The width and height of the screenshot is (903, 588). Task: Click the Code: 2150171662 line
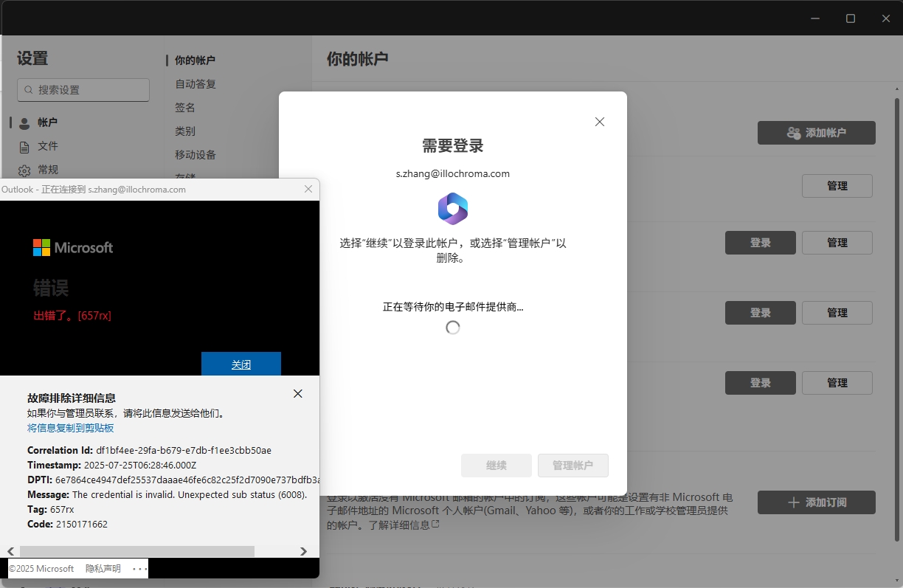pos(67,524)
